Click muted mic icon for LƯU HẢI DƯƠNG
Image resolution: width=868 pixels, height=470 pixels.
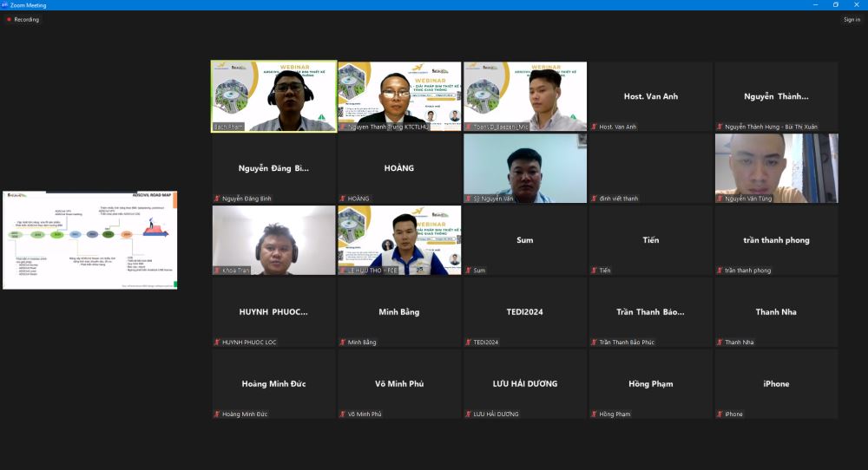469,415
